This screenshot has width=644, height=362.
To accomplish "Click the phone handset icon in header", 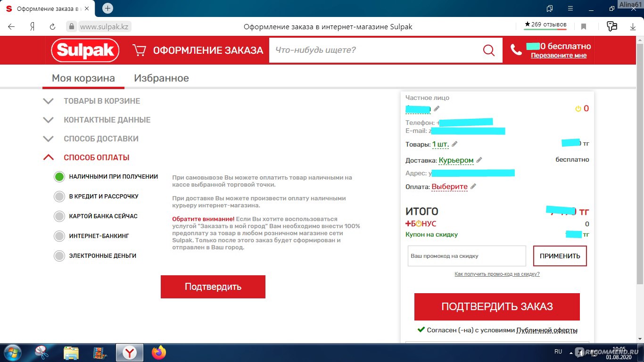I will [516, 49].
